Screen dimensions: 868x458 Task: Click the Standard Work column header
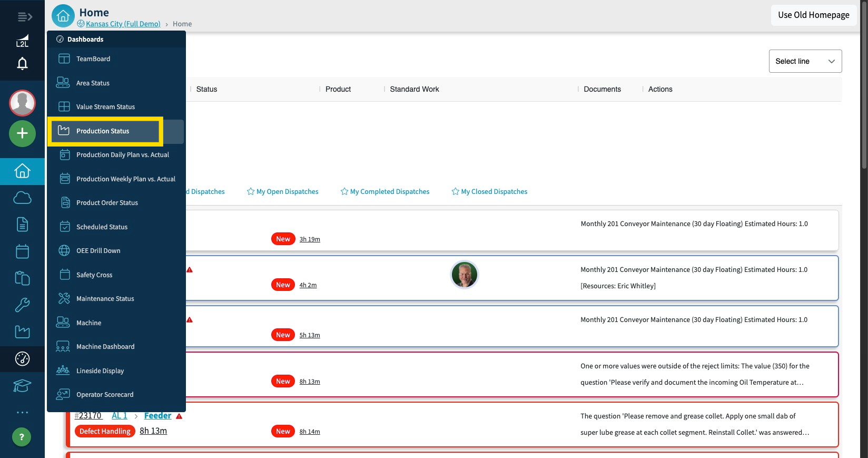[x=415, y=89]
